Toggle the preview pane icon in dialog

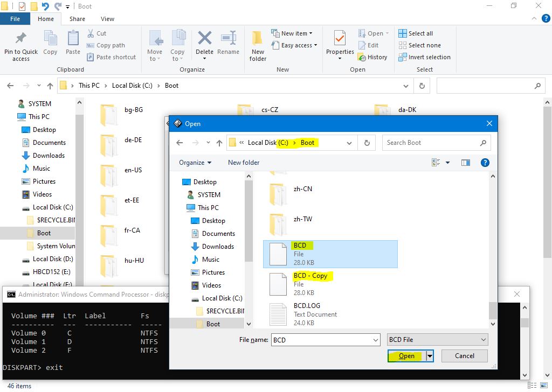(465, 162)
